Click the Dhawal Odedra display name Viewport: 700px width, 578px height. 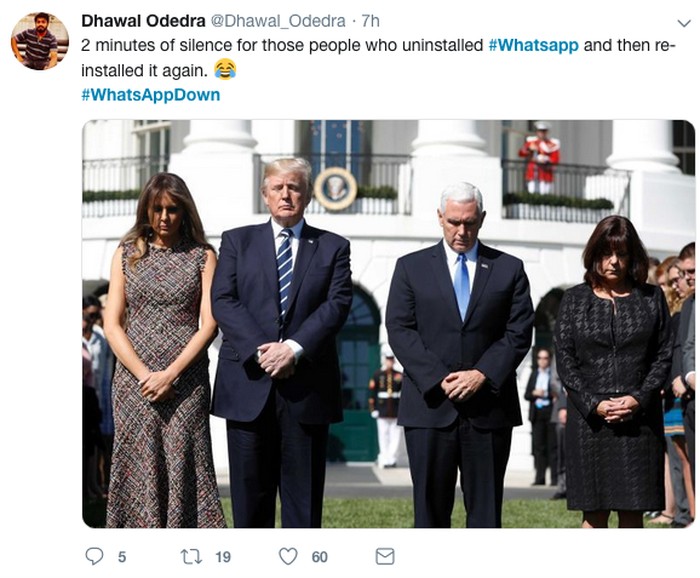click(143, 21)
